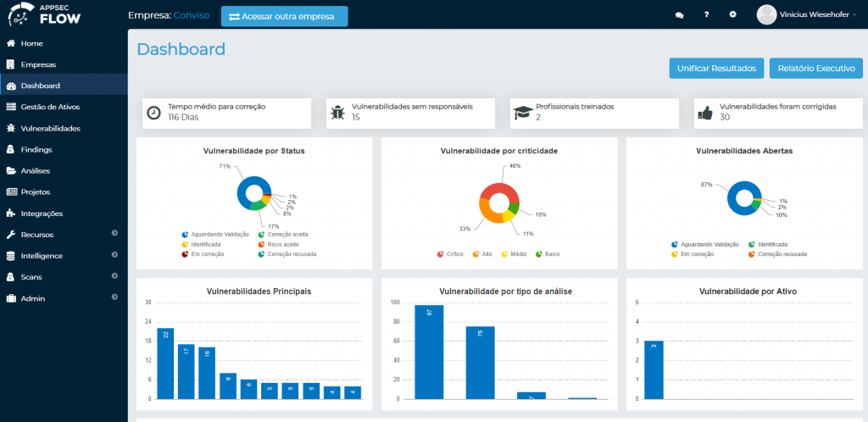
Task: Click the bar labeled 3 in Vulnerabilidade por Ativo
Action: (654, 369)
